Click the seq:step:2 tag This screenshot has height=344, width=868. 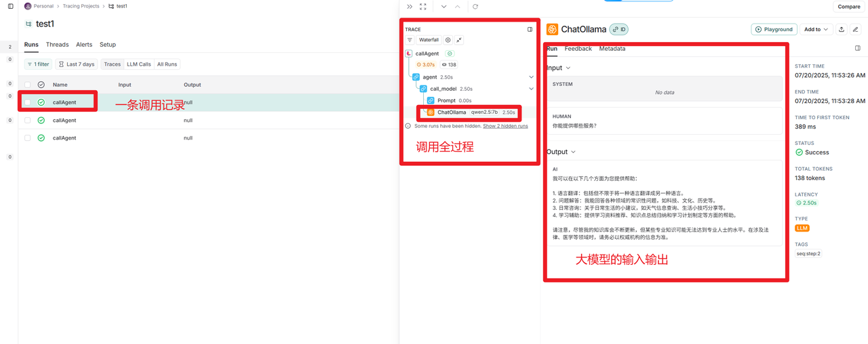(x=808, y=254)
